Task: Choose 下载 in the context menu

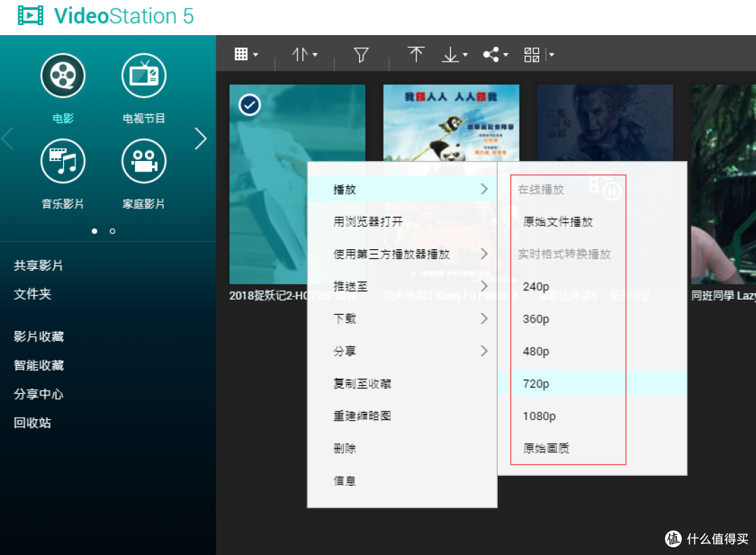Action: [x=402, y=318]
